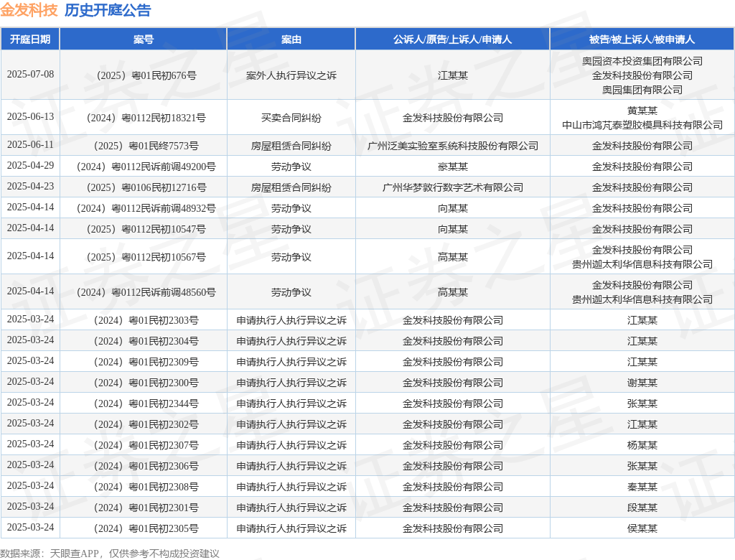735x560 pixels.
Task: Click defendant 谢某某
Action: point(642,383)
